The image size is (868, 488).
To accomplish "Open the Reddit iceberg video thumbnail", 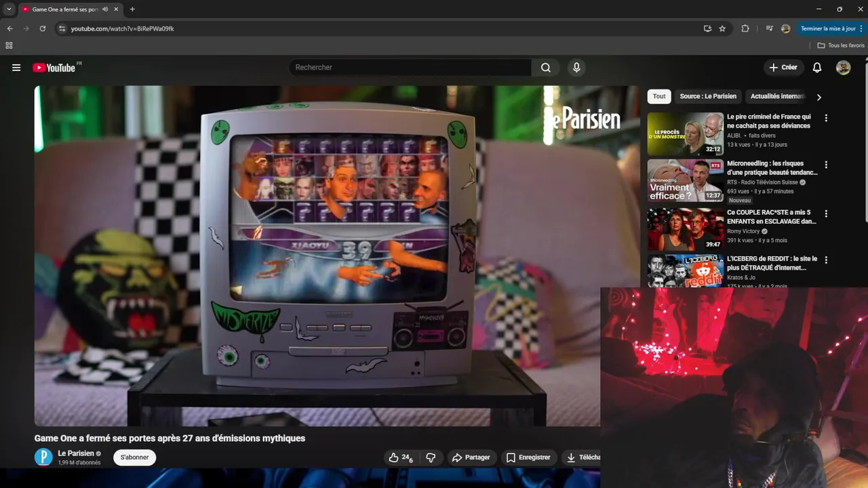I will pyautogui.click(x=685, y=271).
